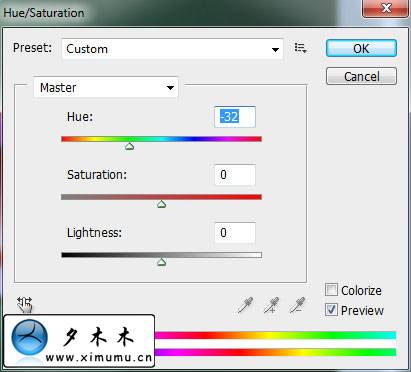Click the Hue/Saturation title text
This screenshot has height=372, width=411.
[x=44, y=13]
